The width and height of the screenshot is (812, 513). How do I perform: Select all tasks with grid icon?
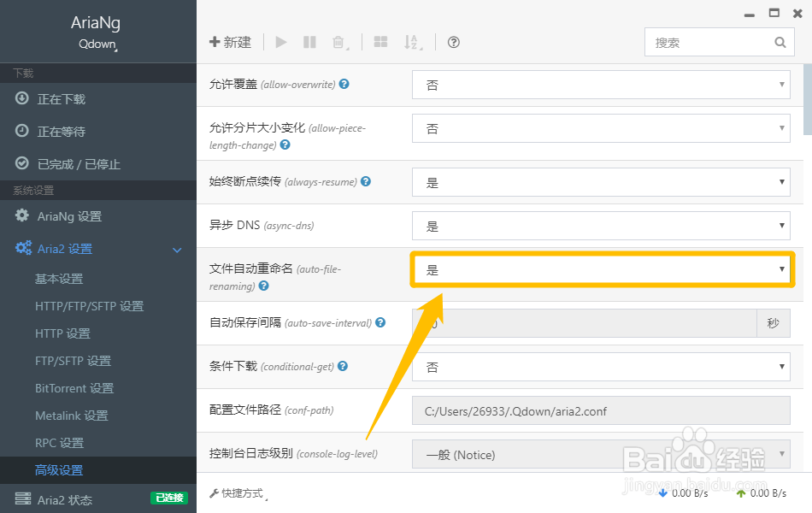[380, 42]
